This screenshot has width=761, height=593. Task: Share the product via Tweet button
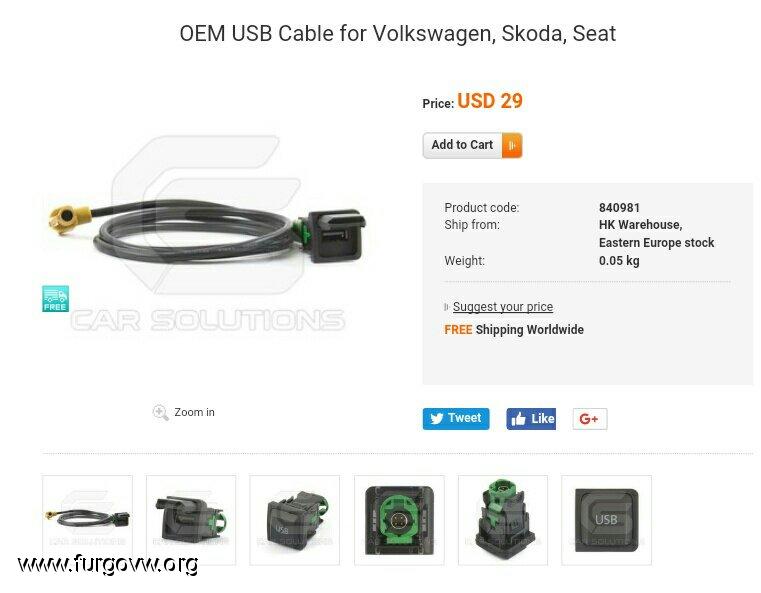tap(456, 418)
